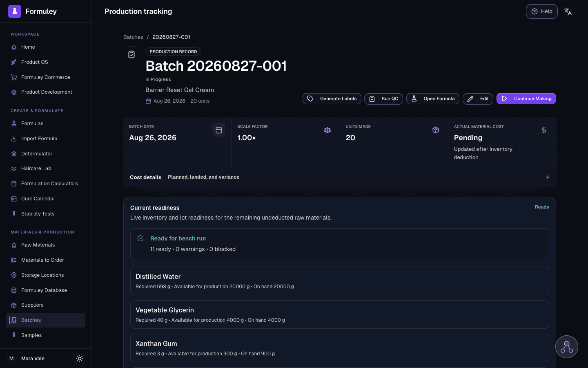This screenshot has height=368, width=588.
Task: Toggle the light/dark theme sun icon
Action: [x=80, y=359]
